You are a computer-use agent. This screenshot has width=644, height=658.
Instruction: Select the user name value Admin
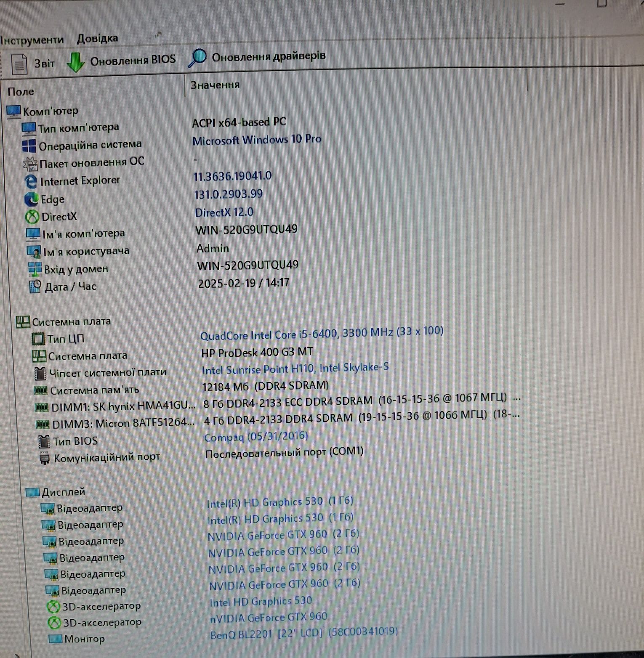tap(213, 248)
